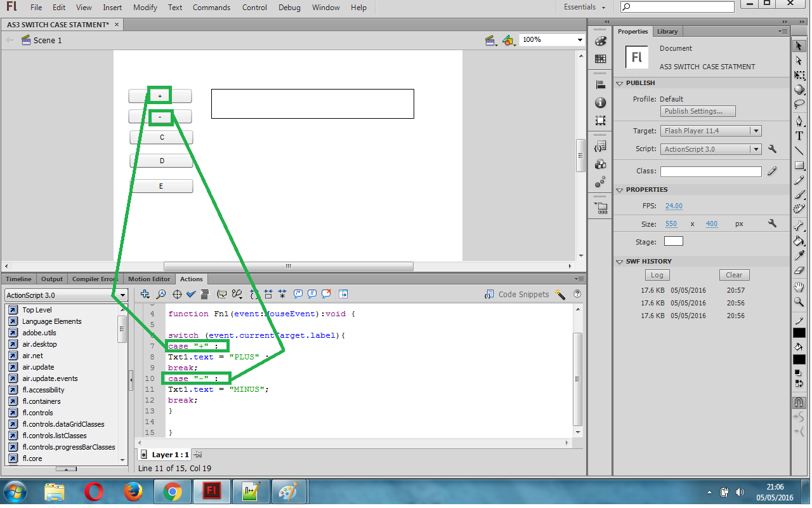
Task: Switch to the Library tab
Action: 667,31
